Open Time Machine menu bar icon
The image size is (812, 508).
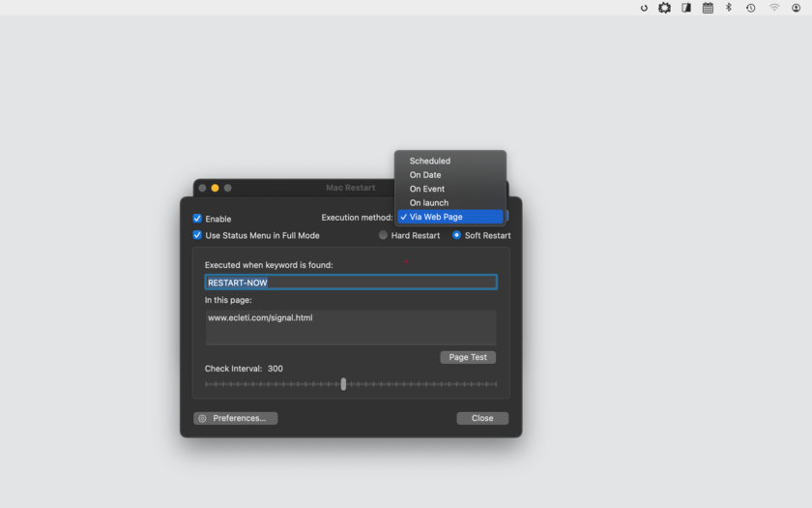pos(750,8)
